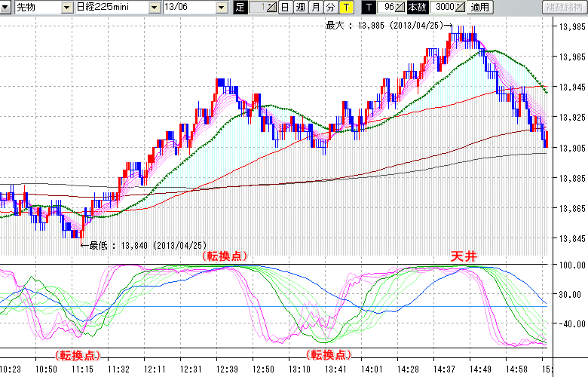
Task: Click the stepper next to 本数 value 3000
Action: click(461, 8)
